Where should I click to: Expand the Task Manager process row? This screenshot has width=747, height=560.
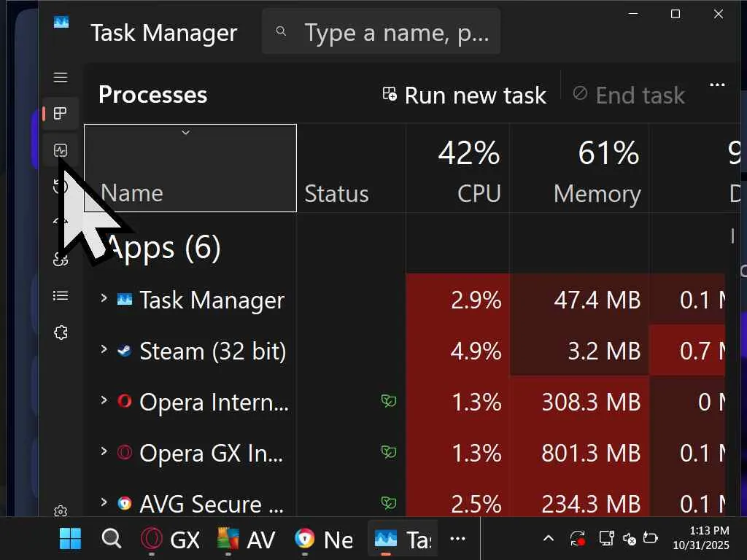104,298
